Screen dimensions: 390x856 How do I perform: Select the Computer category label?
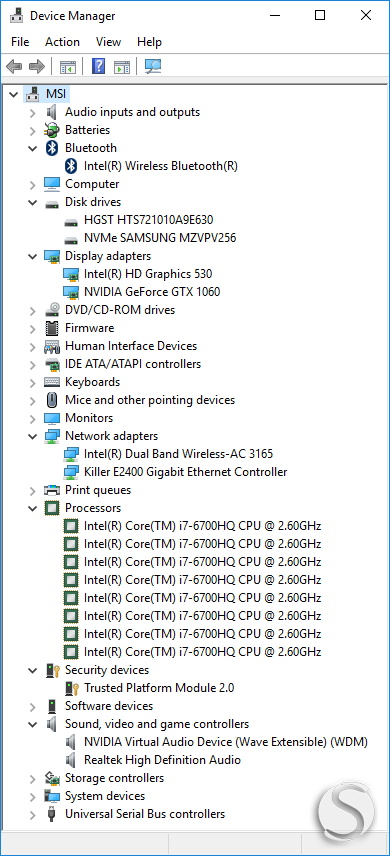click(x=92, y=184)
